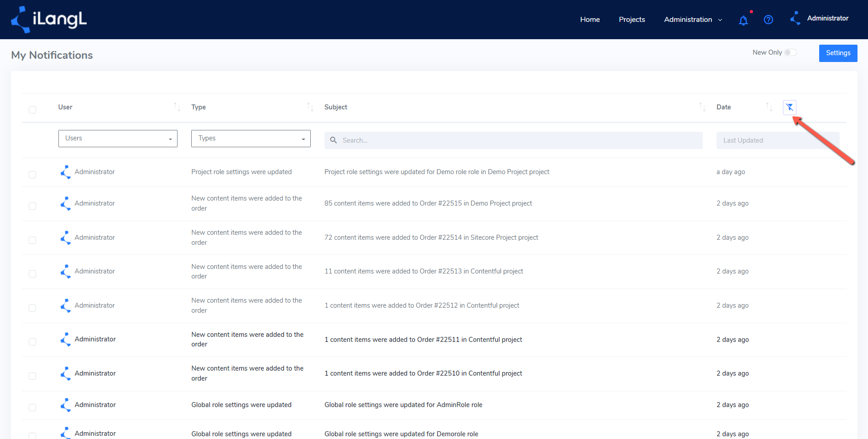Screen dimensions: 868x439
Task: Click avatar icon in Order #22512 row
Action: (66, 305)
